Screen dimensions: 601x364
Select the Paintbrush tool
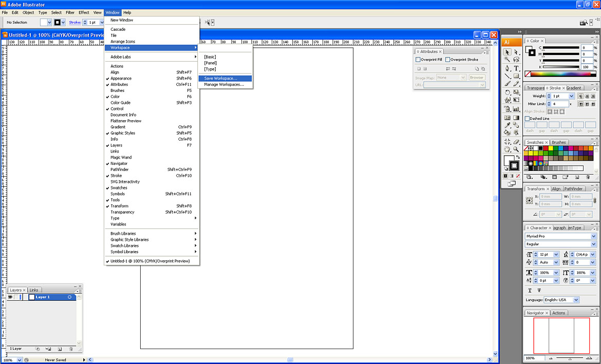coord(507,84)
